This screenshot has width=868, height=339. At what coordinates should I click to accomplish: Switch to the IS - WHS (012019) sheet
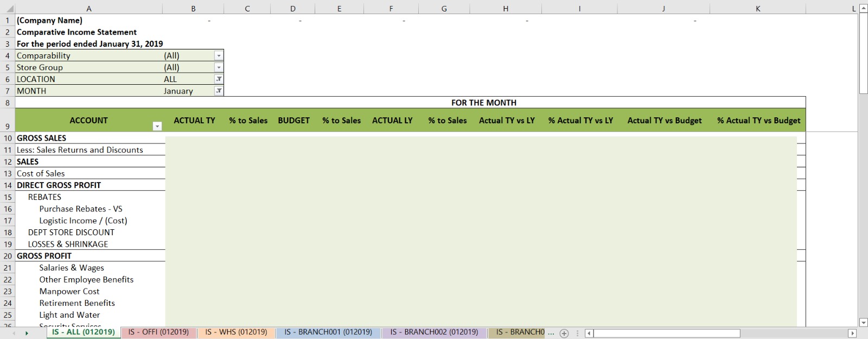tap(236, 332)
